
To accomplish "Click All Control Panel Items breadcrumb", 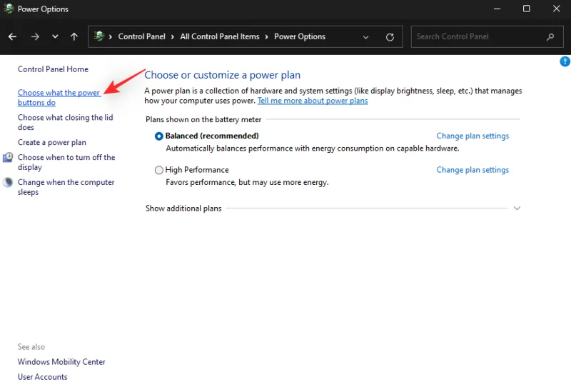I will [x=220, y=36].
